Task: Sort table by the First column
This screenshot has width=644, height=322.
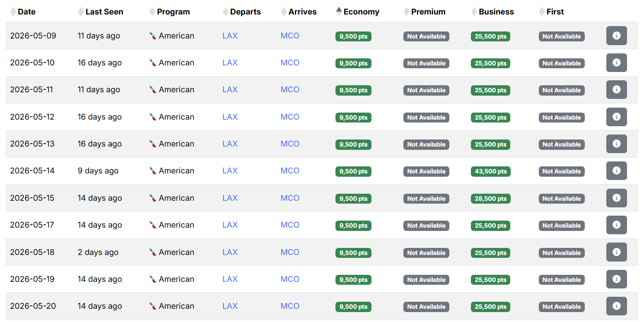Action: (555, 12)
